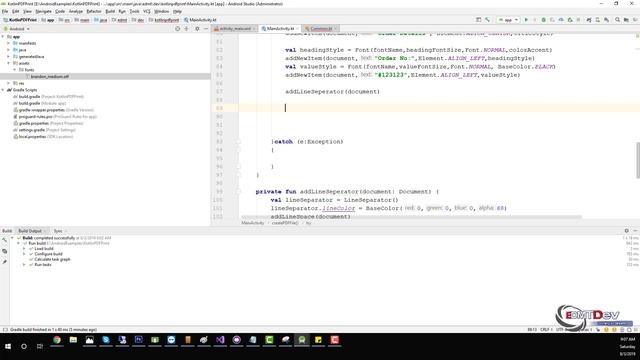
Task: Select brandon_medium.otf file in project tree
Action: [x=49, y=76]
